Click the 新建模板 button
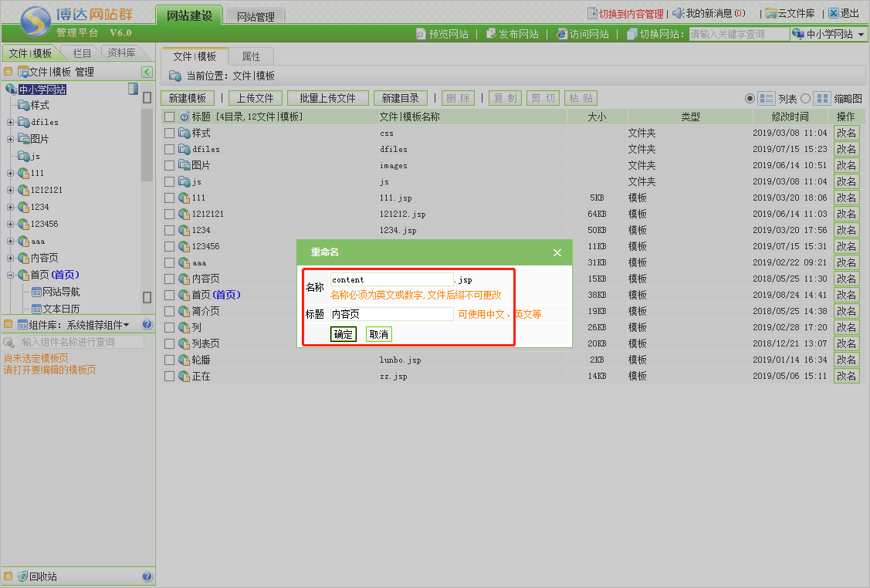The width and height of the screenshot is (870, 588). (188, 98)
